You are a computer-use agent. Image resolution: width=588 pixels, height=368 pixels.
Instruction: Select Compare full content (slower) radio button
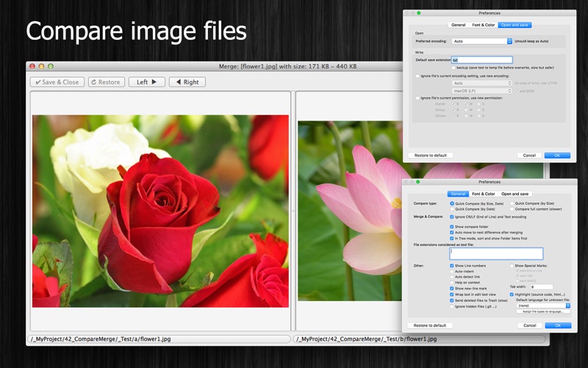pyautogui.click(x=512, y=209)
